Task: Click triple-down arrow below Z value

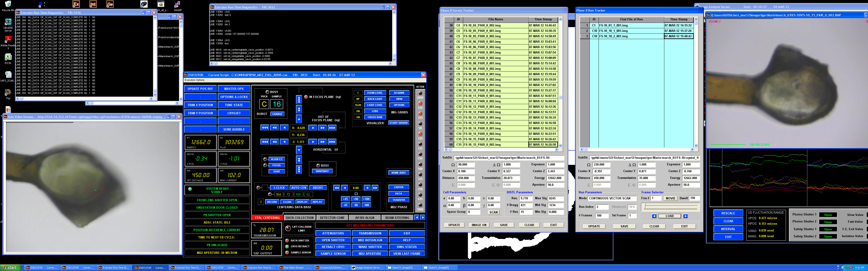Action: point(299,169)
